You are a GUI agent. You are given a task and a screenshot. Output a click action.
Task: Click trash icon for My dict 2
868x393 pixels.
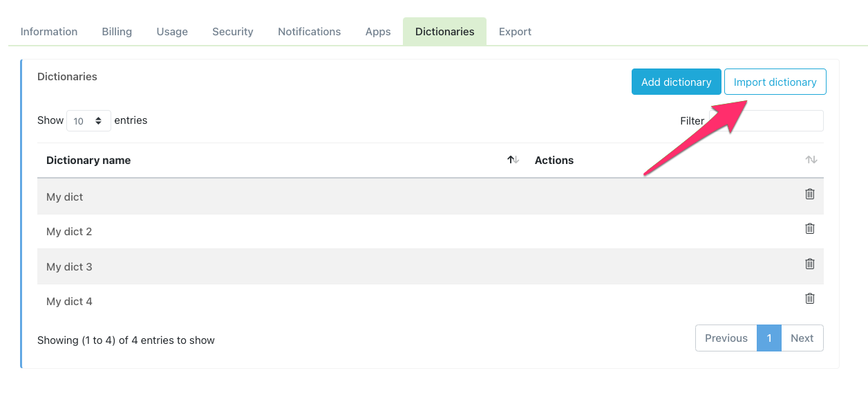(x=810, y=228)
